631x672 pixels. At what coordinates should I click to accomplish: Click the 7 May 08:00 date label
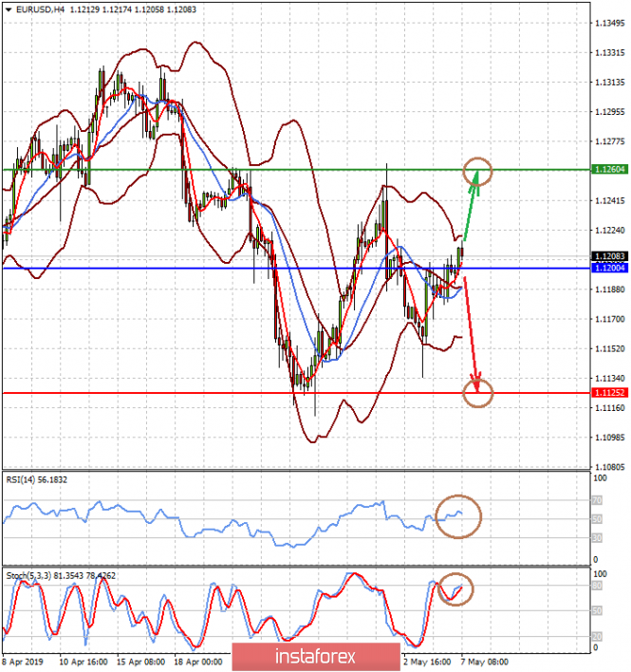pos(484,660)
